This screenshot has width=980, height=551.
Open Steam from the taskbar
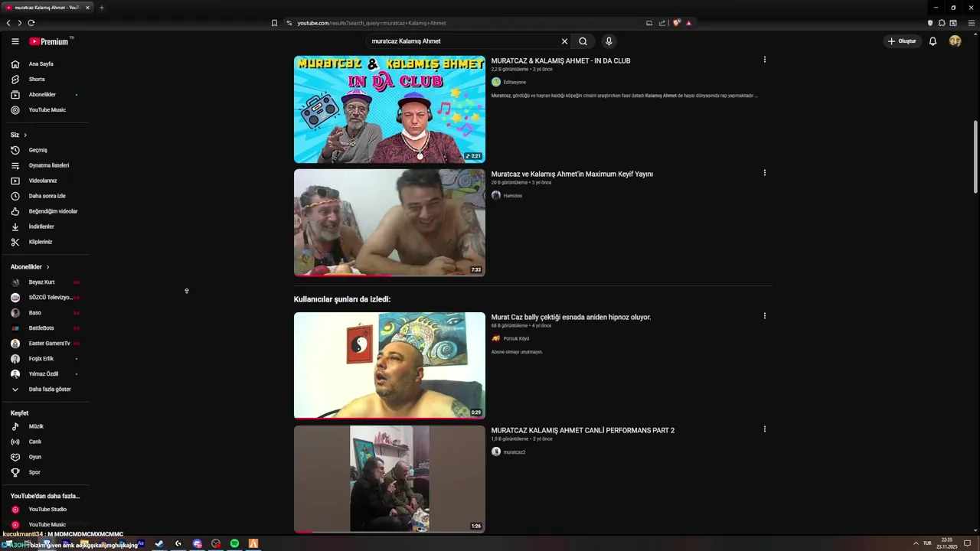159,544
